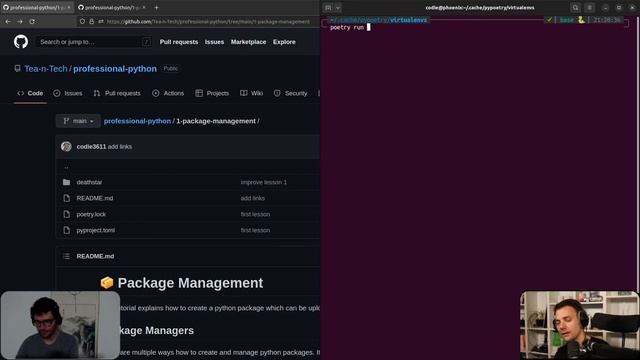Select the Actions repository tab
Screen dimensions: 640x360
(168, 93)
